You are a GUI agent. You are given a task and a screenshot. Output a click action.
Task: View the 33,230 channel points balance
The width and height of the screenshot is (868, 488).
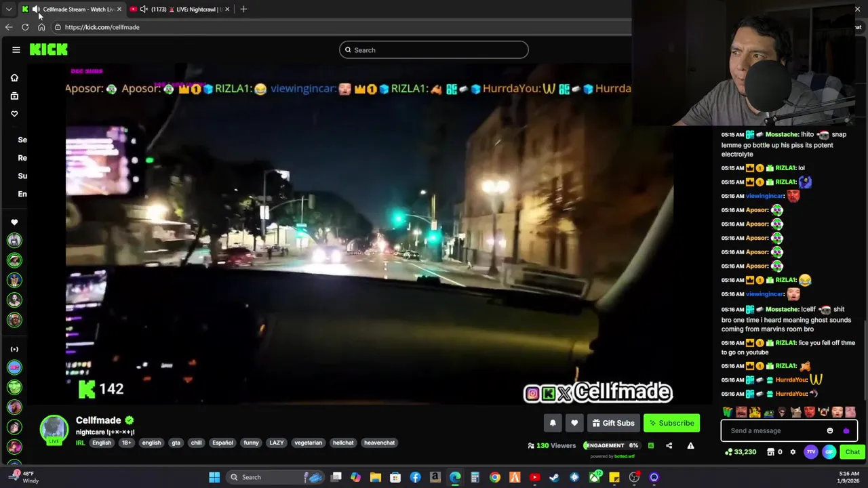point(741,452)
